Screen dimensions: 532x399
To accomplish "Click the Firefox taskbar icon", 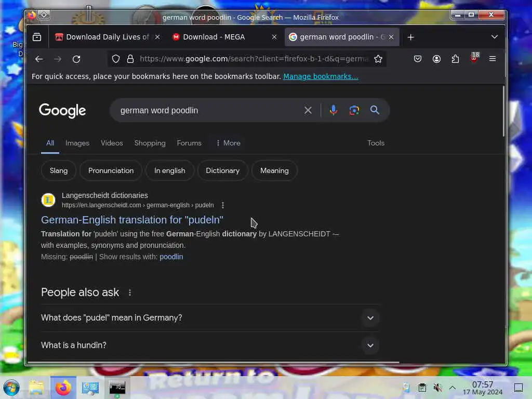I will [x=63, y=388].
